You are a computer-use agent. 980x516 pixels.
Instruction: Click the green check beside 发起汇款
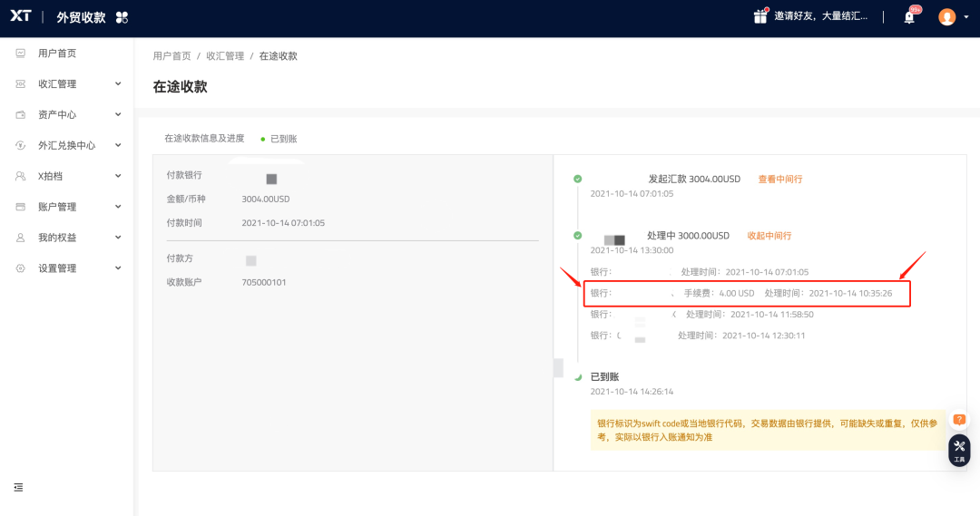577,179
